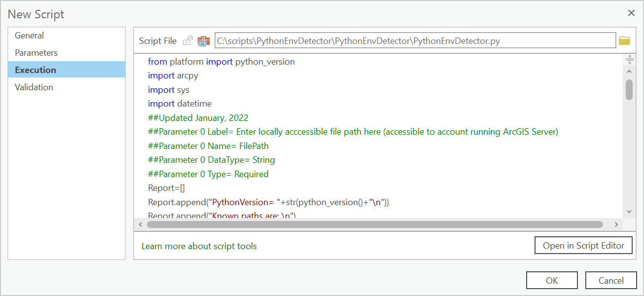Click the code editor scroll up arrow
The image size is (644, 296).
click(629, 72)
